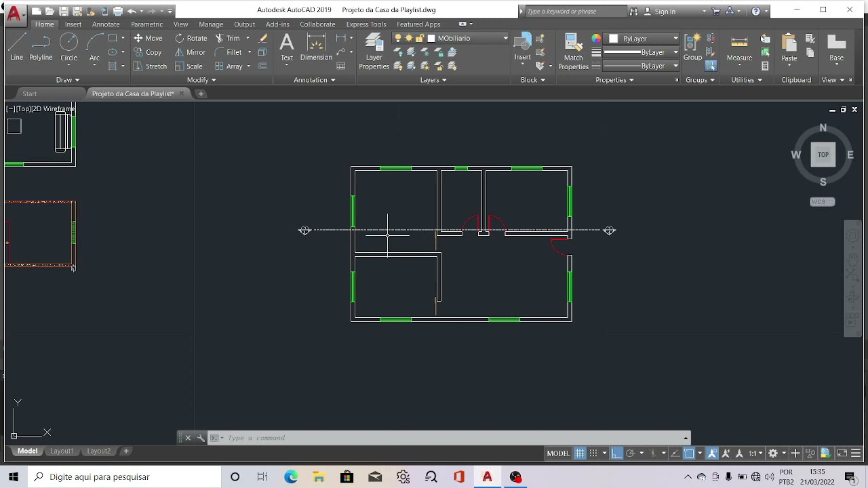Expand the Annotation panel

tap(315, 80)
